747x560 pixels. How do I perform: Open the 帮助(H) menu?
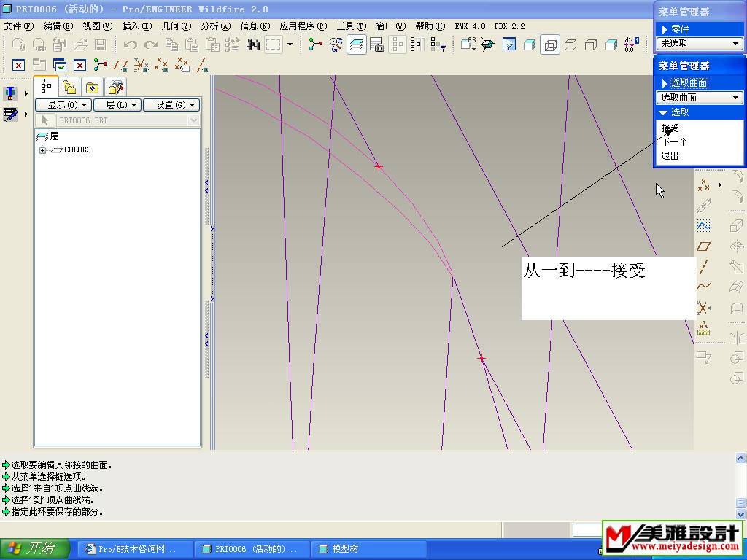pyautogui.click(x=430, y=26)
